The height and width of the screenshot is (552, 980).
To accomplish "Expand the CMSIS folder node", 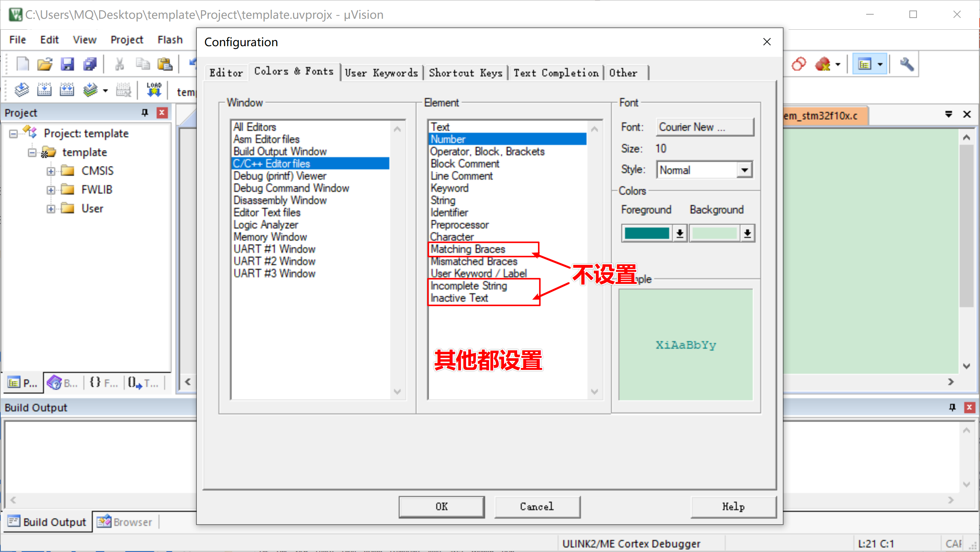I will click(51, 171).
